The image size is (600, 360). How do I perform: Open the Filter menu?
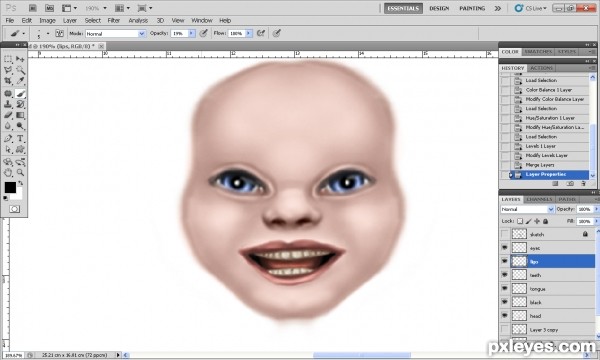(114, 21)
